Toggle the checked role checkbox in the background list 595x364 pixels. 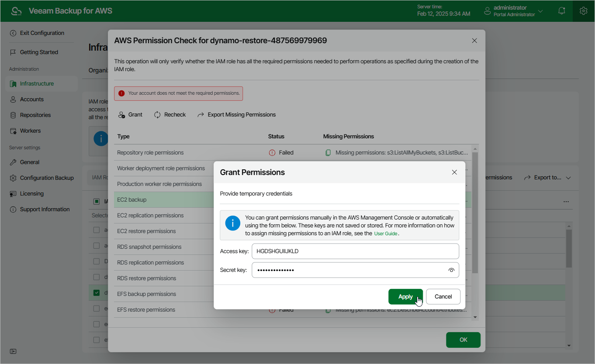(97, 293)
